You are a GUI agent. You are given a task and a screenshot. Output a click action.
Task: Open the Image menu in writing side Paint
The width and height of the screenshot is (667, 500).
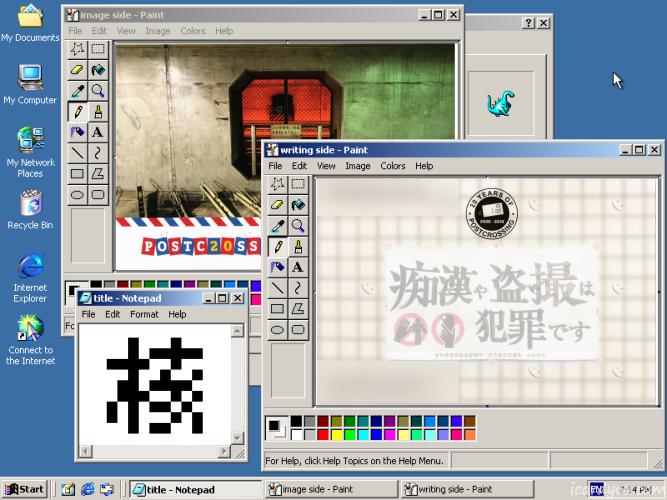click(357, 166)
